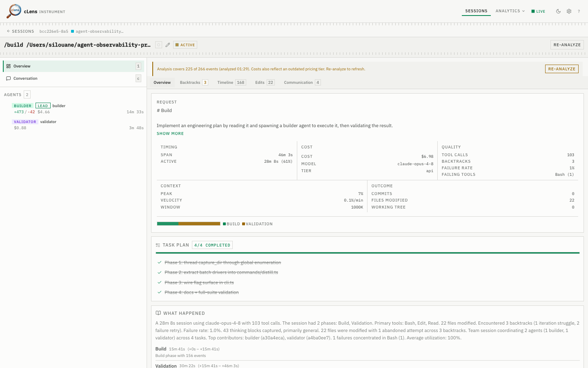The image size is (588, 368).
Task: Open the Analytics dropdown
Action: point(510,11)
